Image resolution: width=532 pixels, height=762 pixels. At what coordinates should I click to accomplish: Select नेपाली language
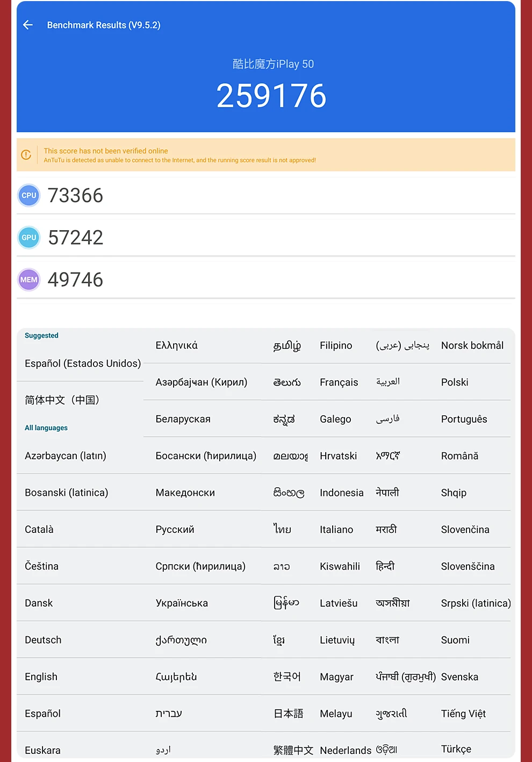click(x=387, y=493)
